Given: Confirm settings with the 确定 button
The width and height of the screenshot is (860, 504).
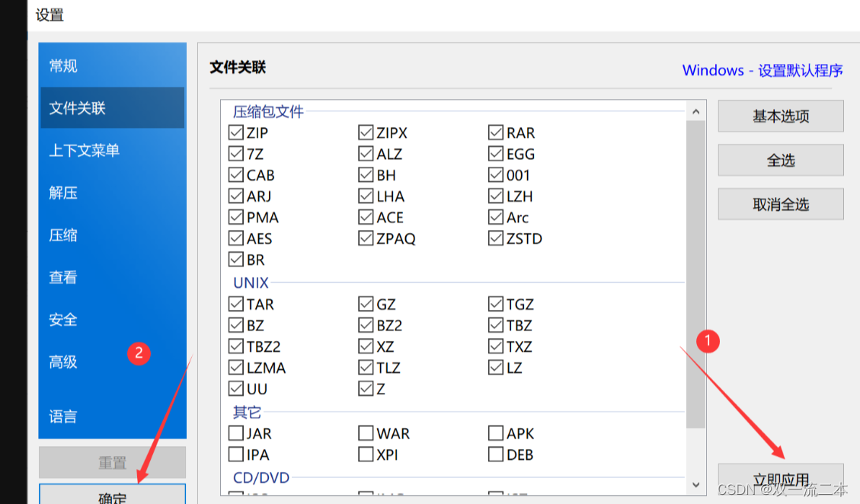Looking at the screenshot, I should [113, 493].
